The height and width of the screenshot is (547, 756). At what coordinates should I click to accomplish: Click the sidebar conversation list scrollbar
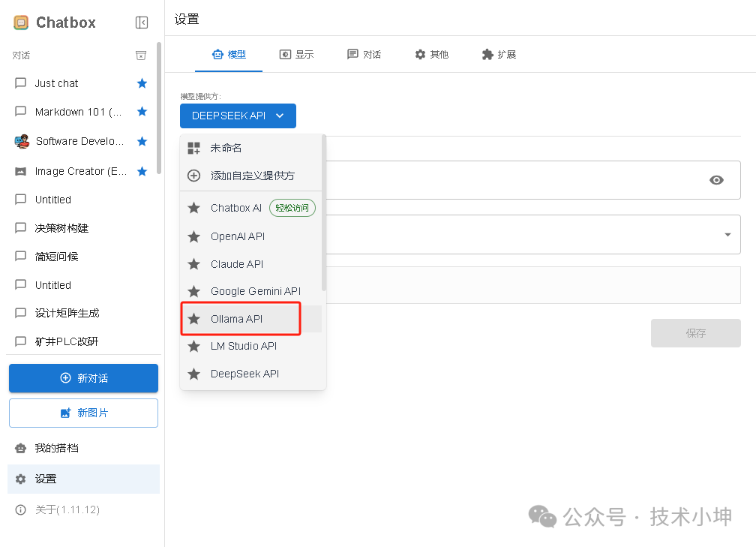click(x=159, y=108)
